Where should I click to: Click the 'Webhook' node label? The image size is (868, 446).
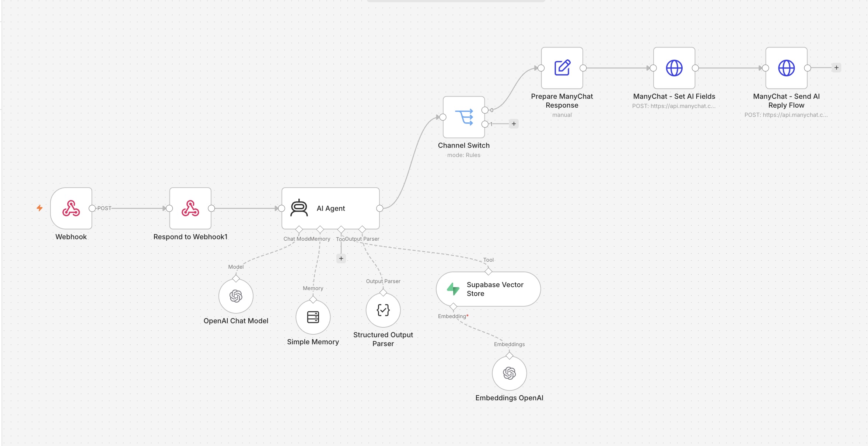click(71, 237)
